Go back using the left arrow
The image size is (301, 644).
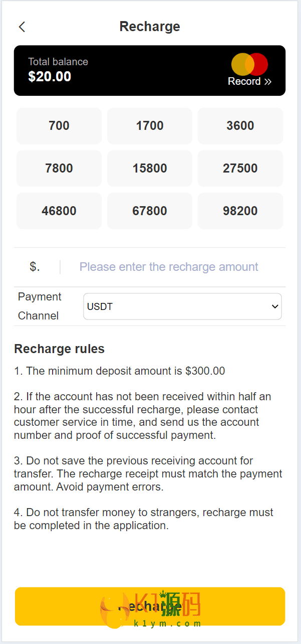(22, 27)
